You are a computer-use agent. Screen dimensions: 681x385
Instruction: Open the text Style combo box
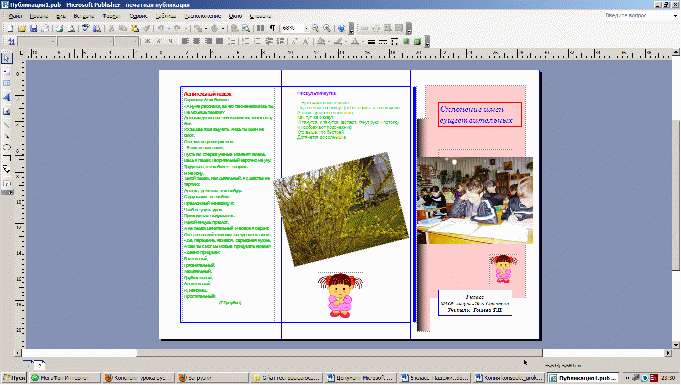click(36, 41)
